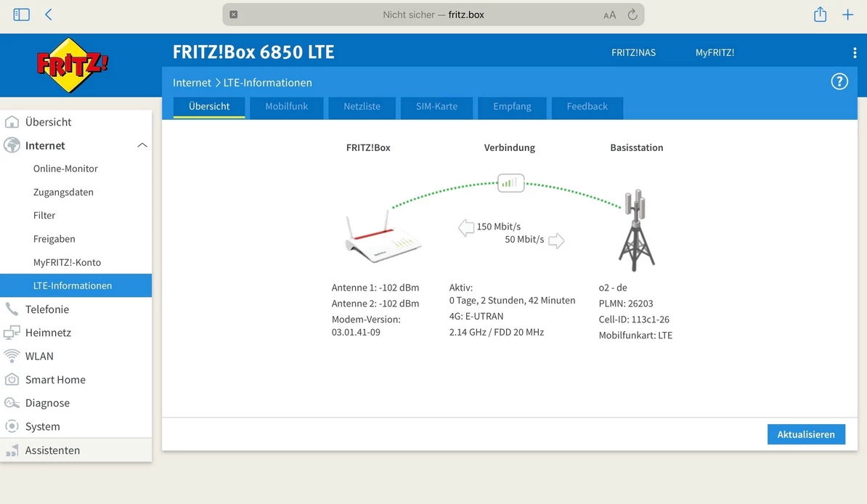Stop loading via address bar X icon
Screen dimensions: 867x504
click(233, 15)
